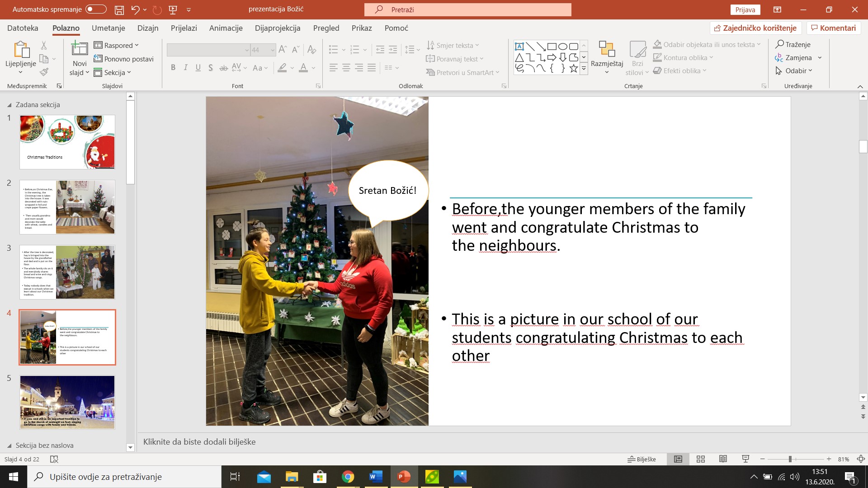This screenshot has width=868, height=488.
Task: Decrease list indent level icon
Action: tap(380, 49)
